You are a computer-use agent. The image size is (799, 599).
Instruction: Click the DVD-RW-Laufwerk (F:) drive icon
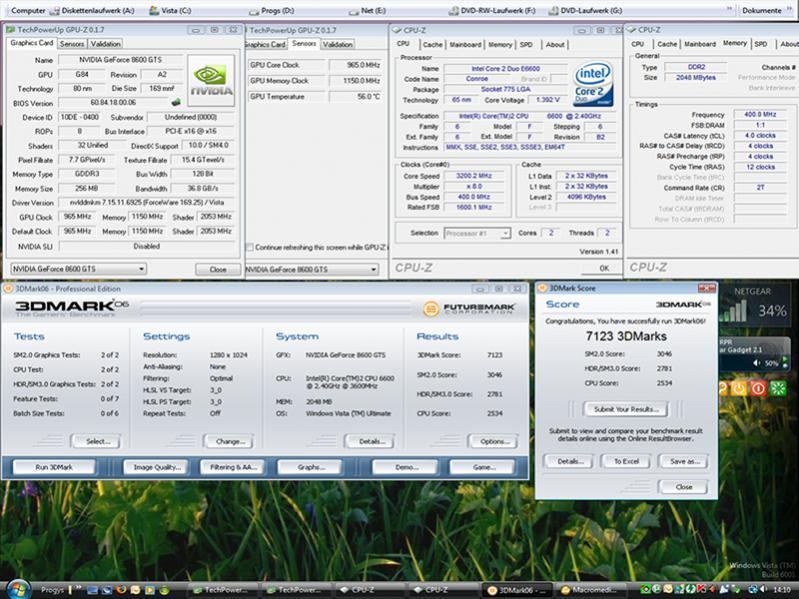[x=453, y=11]
